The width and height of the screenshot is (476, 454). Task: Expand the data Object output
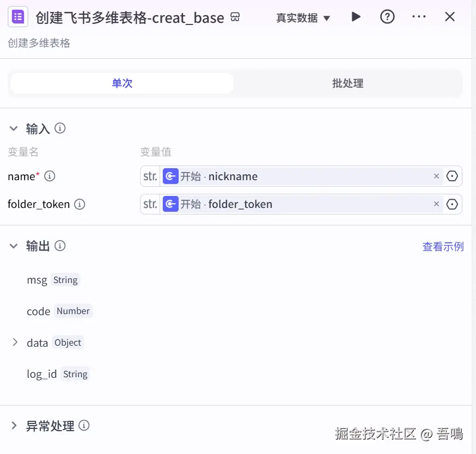click(x=15, y=342)
